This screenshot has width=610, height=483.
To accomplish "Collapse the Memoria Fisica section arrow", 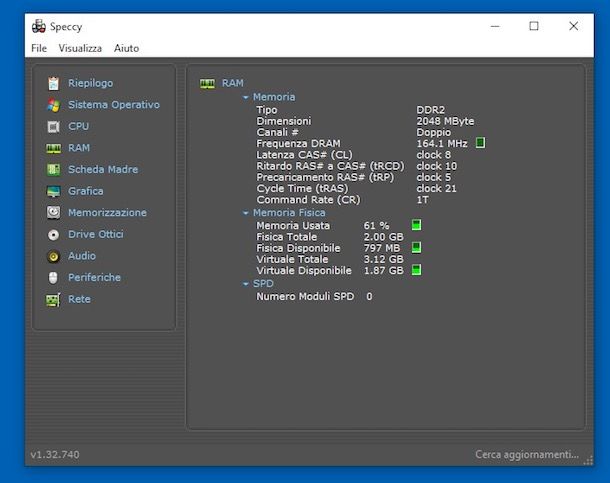I will 245,213.
